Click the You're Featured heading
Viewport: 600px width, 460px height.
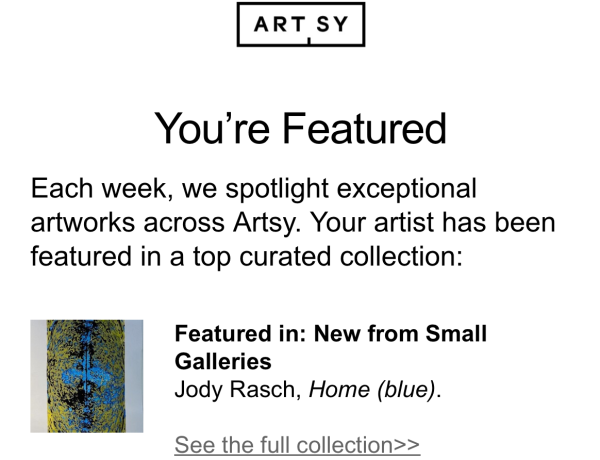click(x=300, y=129)
